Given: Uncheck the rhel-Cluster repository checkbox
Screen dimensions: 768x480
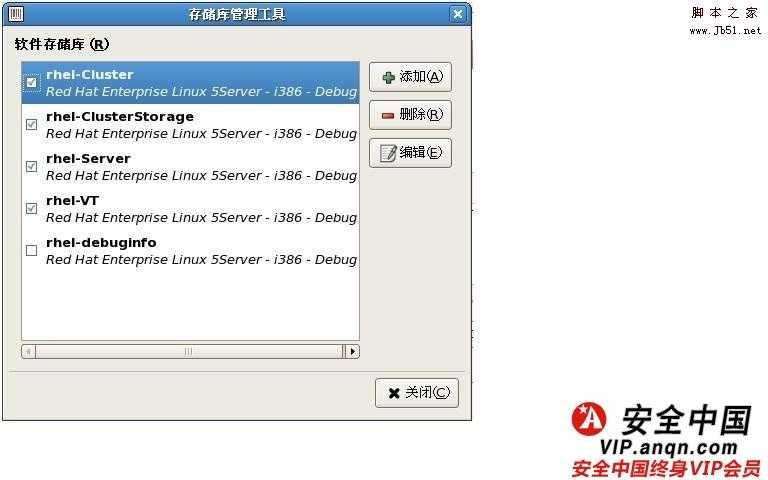Looking at the screenshot, I should 31,82.
